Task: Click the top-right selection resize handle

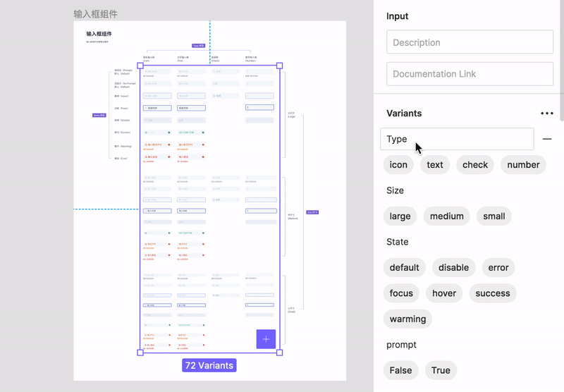Action: click(279, 66)
